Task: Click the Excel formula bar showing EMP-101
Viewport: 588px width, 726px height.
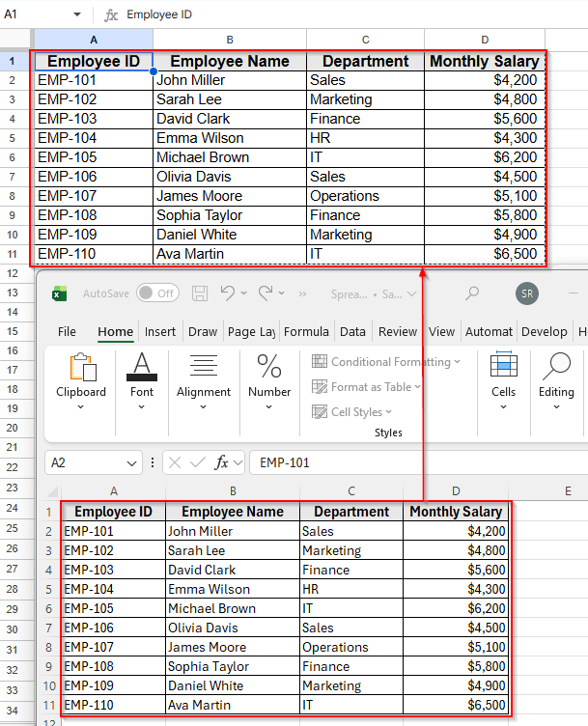Action: 418,462
